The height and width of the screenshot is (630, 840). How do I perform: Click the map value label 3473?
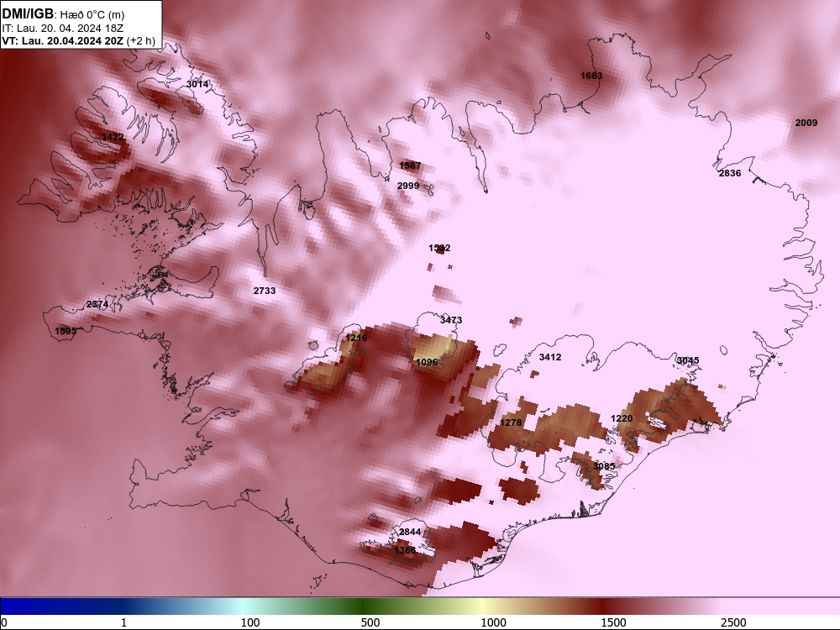click(x=451, y=320)
